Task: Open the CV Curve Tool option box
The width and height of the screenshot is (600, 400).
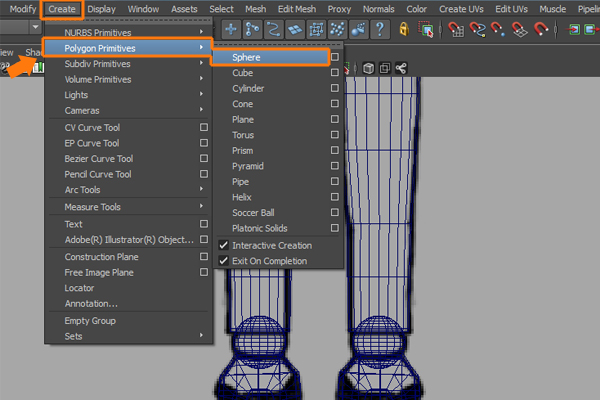Action: click(x=204, y=127)
